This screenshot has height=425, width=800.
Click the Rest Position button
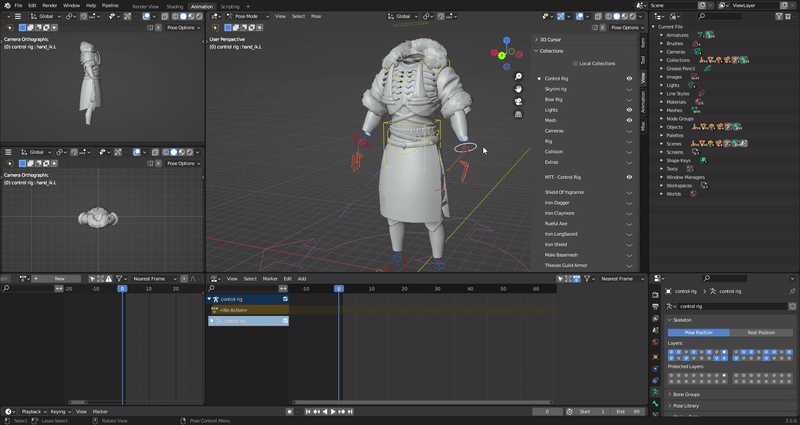click(760, 332)
